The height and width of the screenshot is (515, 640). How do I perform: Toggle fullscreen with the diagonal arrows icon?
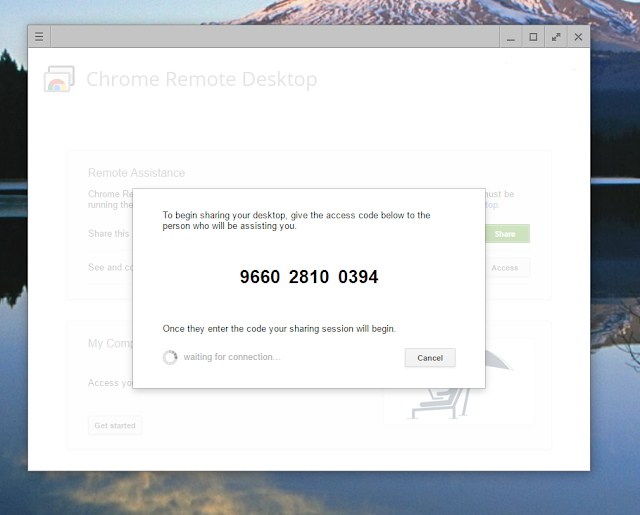point(556,37)
